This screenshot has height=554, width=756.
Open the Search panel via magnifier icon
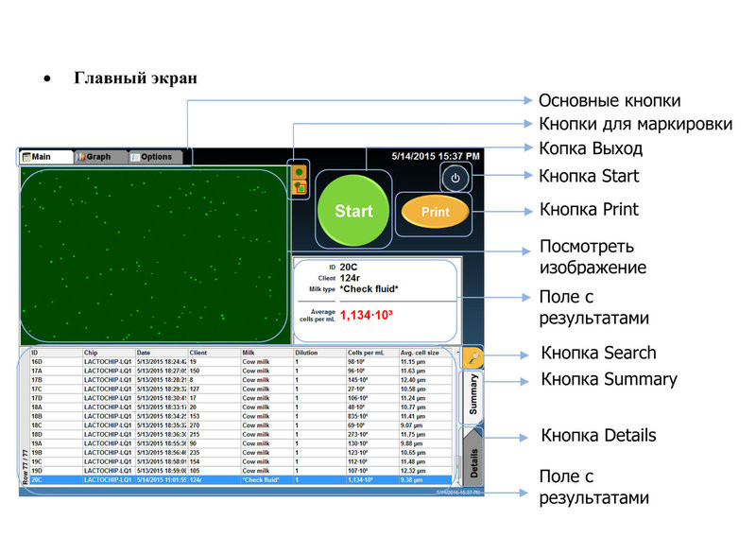pos(472,357)
